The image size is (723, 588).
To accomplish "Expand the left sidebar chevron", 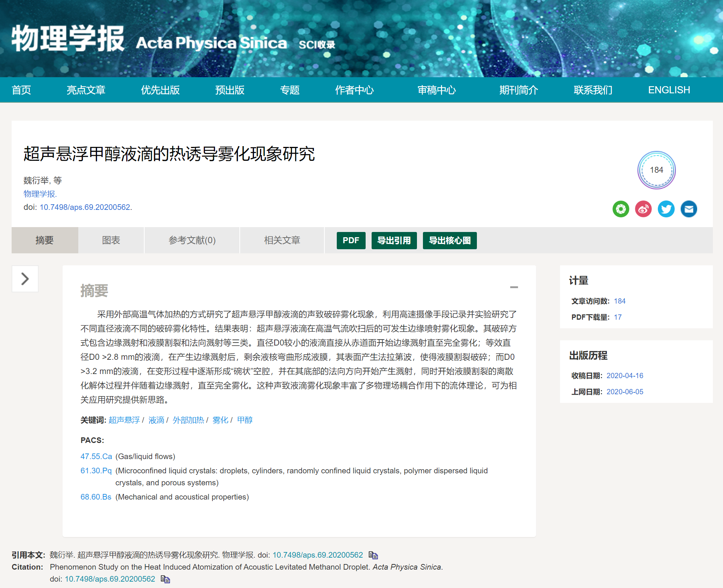I will [25, 279].
